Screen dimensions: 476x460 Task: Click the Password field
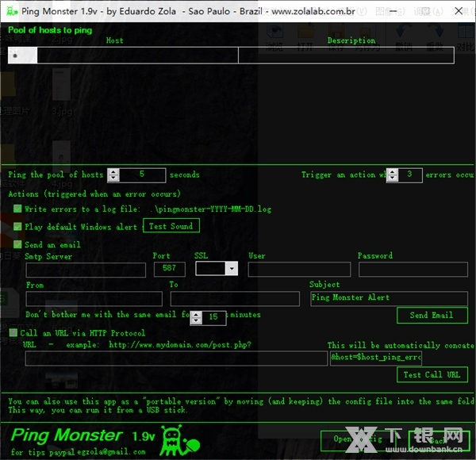(x=413, y=270)
